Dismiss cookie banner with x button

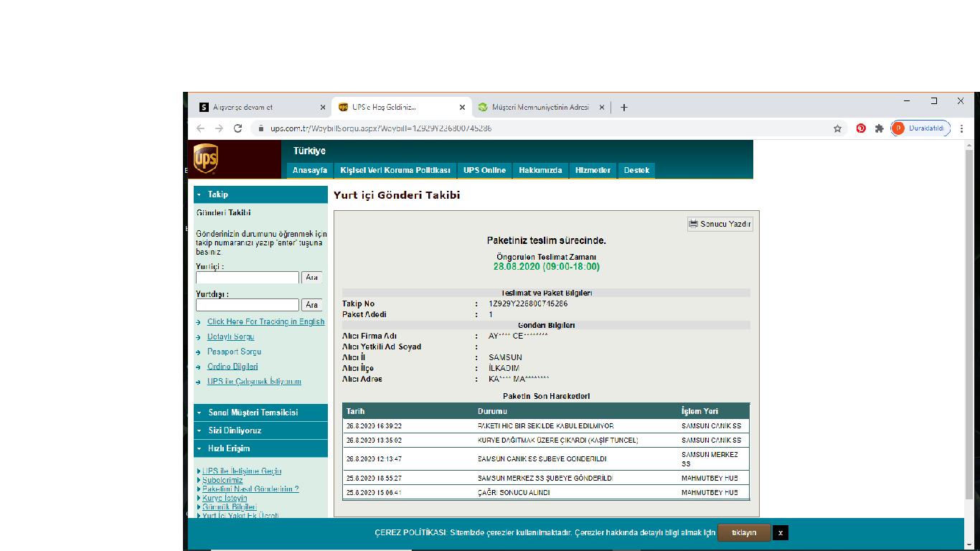781,533
